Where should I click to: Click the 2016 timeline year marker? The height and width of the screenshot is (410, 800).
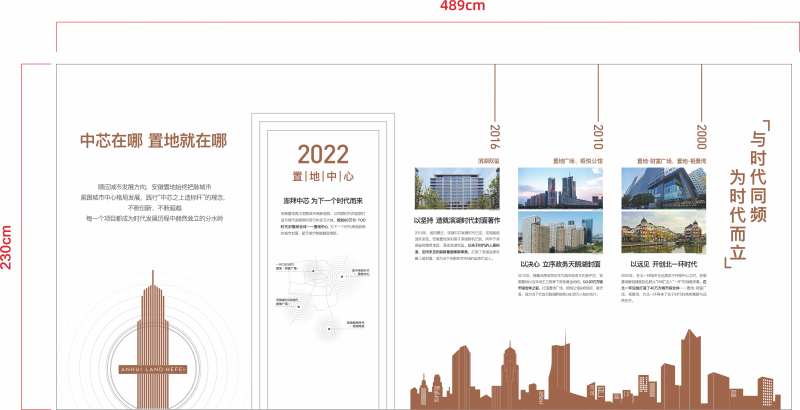pos(494,137)
